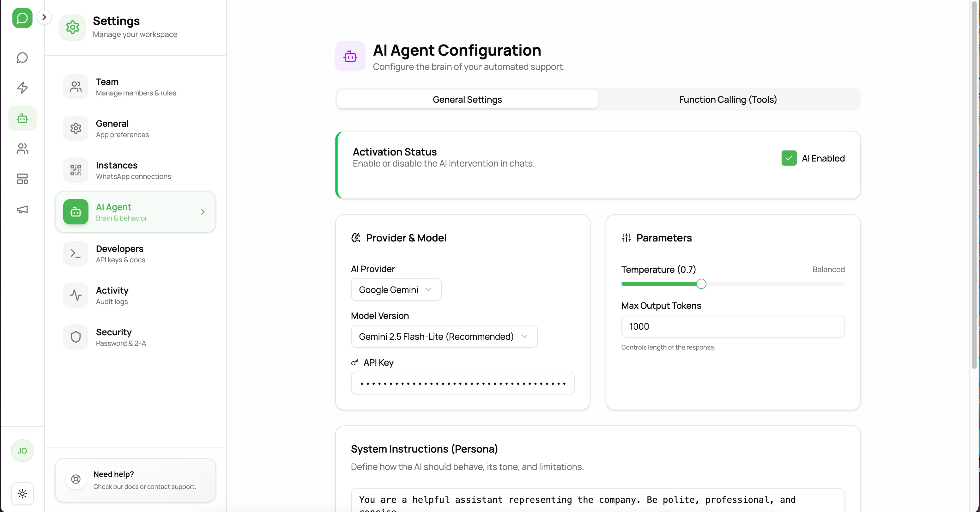This screenshot has width=980, height=512.
Task: Uncheck the AI Enabled checkbox
Action: pyautogui.click(x=789, y=158)
